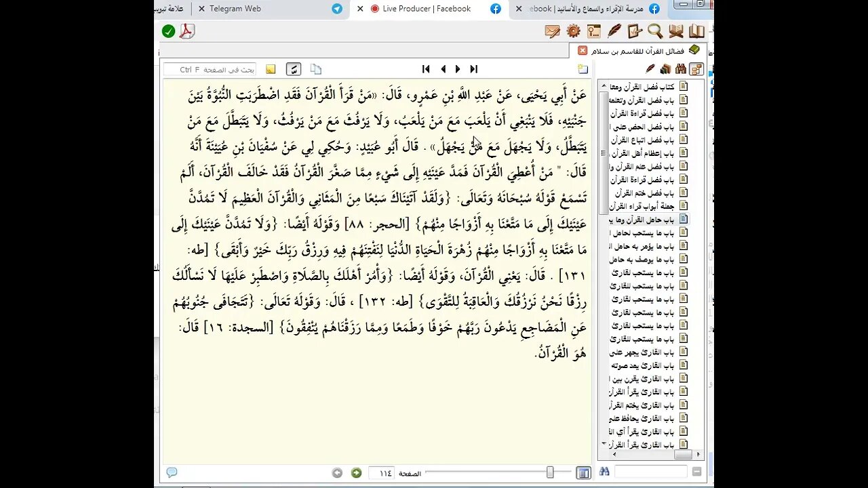Click the book on stand icon
This screenshot has width=868, height=488.
(676, 31)
